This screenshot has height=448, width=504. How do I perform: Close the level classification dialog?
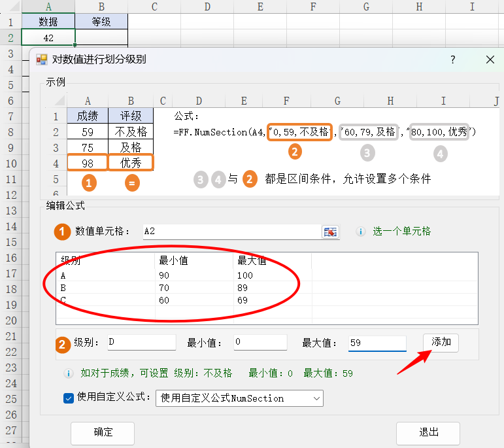pos(490,60)
